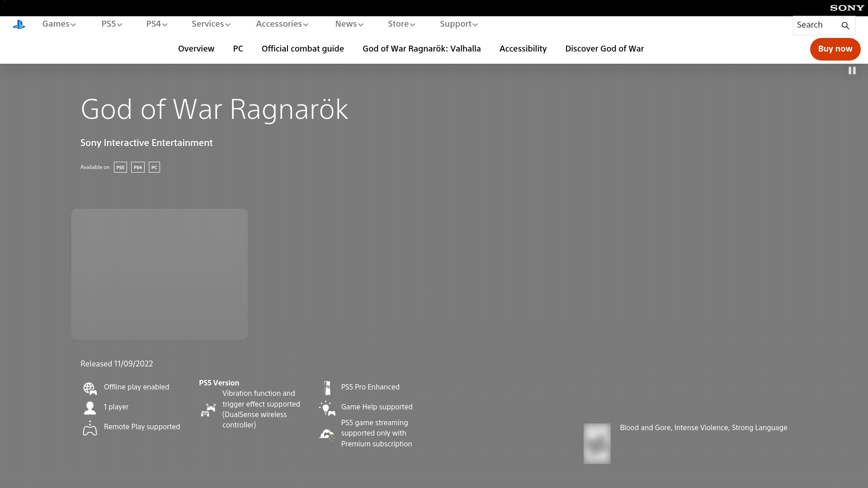Expand the Accessories dropdown menu

(282, 24)
